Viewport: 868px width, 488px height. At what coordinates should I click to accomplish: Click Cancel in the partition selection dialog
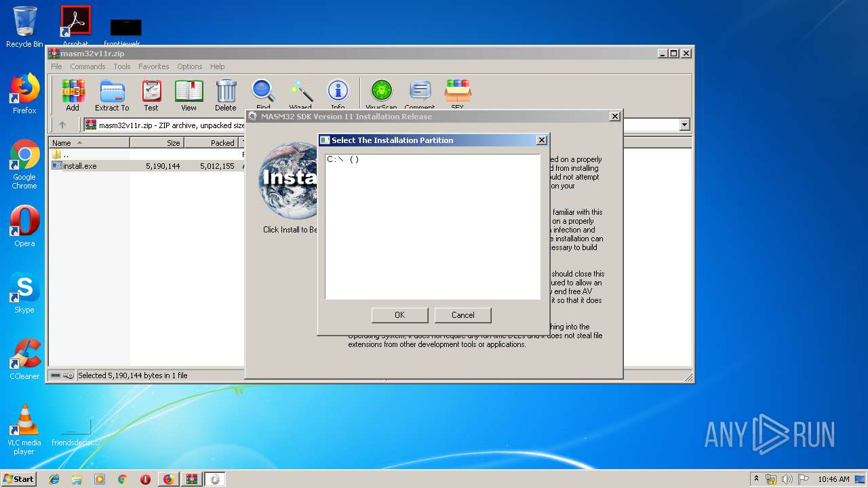463,315
